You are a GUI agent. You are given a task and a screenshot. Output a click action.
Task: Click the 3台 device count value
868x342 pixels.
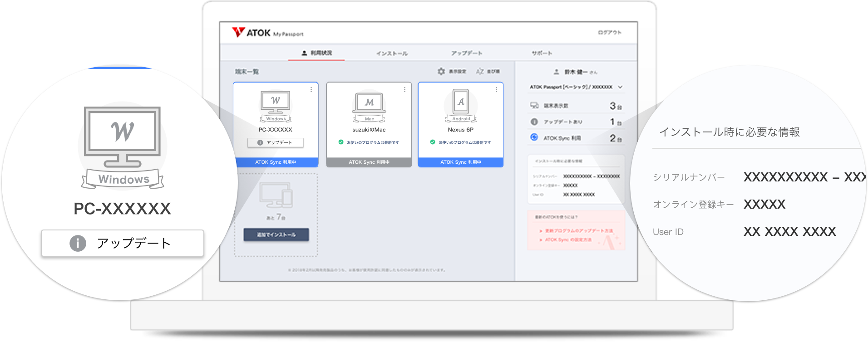616,106
